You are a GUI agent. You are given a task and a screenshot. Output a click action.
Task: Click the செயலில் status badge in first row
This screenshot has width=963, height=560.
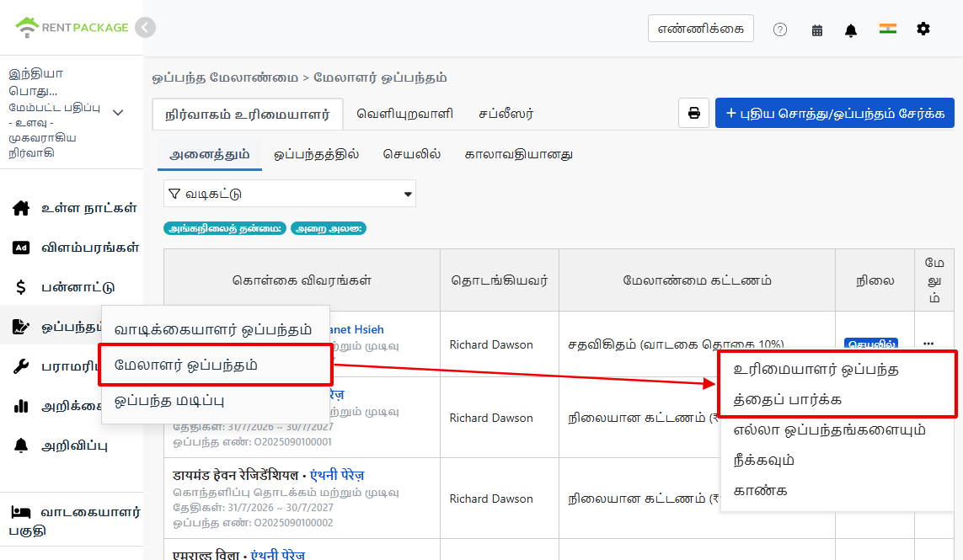[x=871, y=344]
